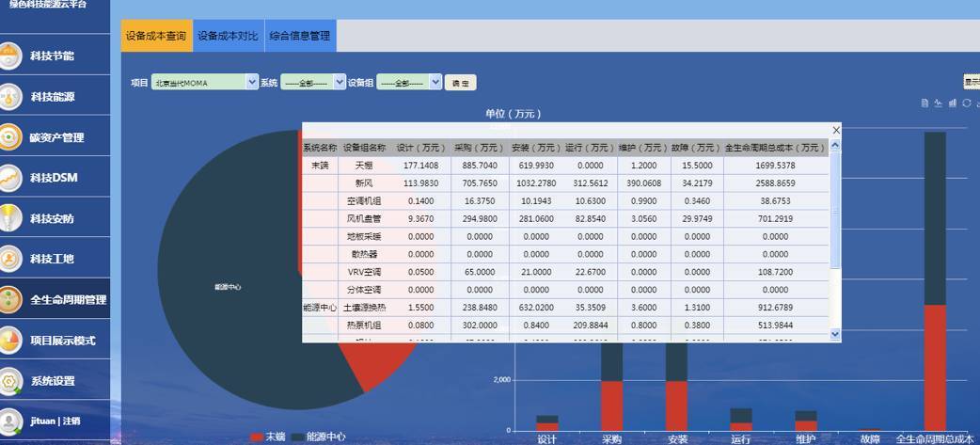
Task: Click the 采购（万元） column header
Action: click(479, 148)
